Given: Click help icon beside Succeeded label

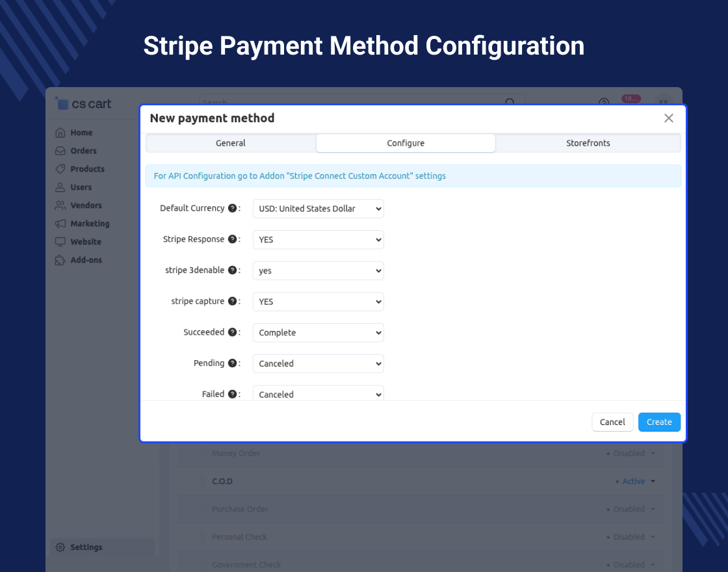Looking at the screenshot, I should click(x=232, y=333).
